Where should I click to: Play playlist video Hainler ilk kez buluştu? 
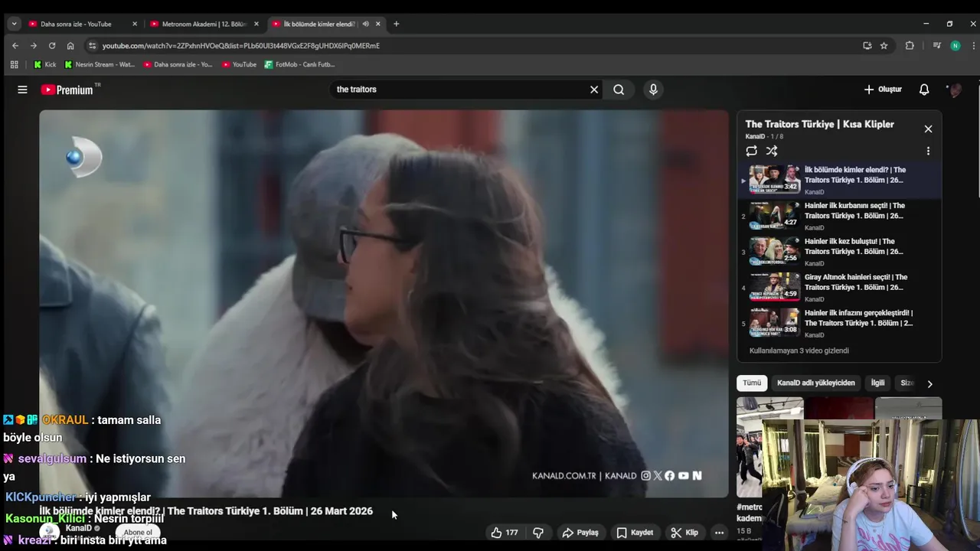pos(839,253)
